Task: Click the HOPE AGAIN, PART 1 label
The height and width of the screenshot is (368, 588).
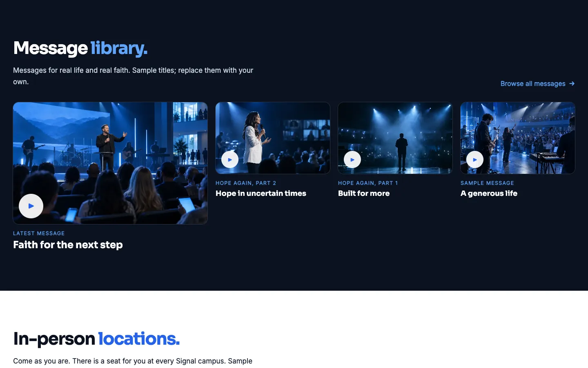Action: (x=368, y=183)
